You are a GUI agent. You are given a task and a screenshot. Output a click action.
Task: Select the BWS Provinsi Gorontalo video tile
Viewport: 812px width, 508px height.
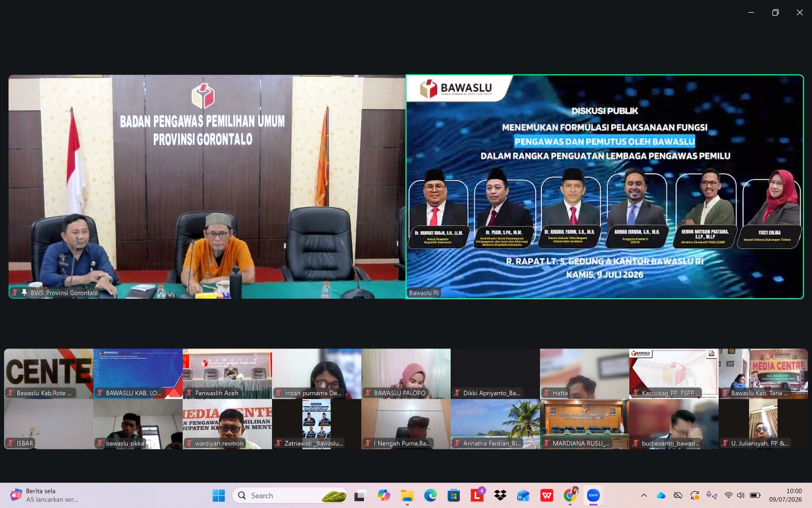pyautogui.click(x=207, y=187)
